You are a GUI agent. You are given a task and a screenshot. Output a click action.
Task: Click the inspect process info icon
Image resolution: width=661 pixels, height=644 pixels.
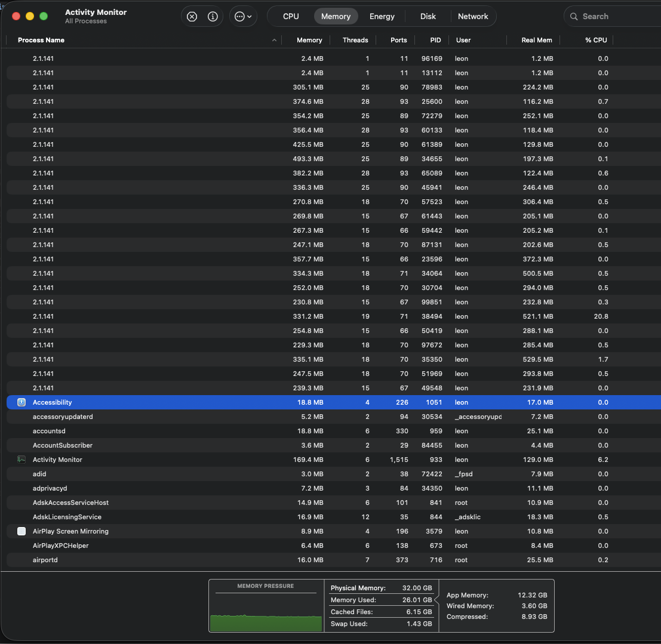213,17
